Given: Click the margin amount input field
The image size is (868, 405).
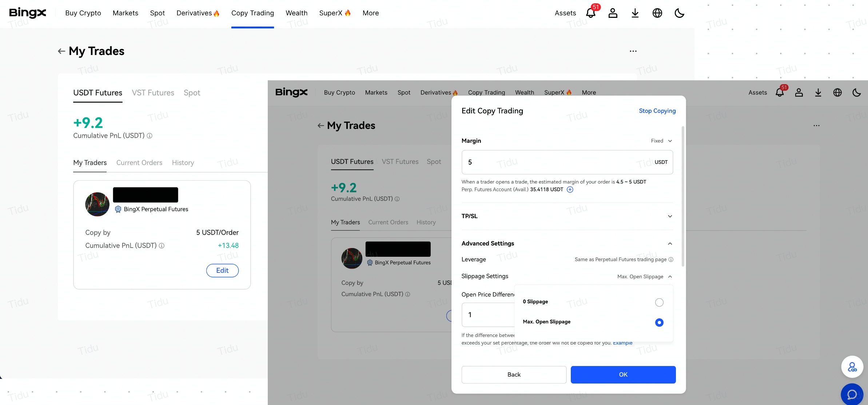Looking at the screenshot, I should tap(567, 162).
